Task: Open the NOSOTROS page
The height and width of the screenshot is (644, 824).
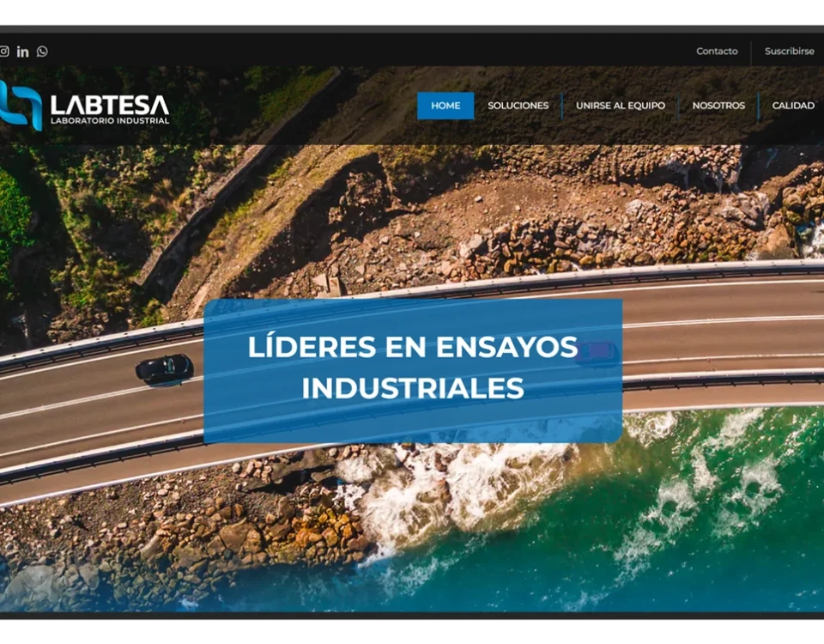Action: click(719, 106)
